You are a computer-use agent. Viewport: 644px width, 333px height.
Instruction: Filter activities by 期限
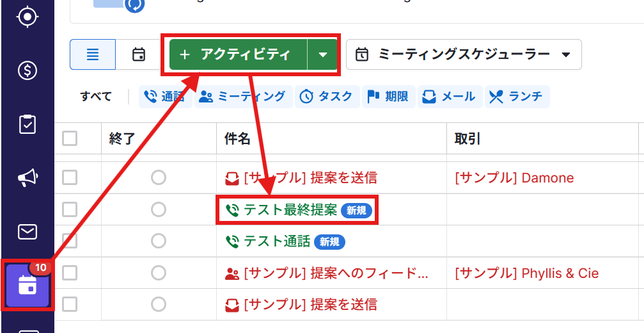pyautogui.click(x=389, y=97)
